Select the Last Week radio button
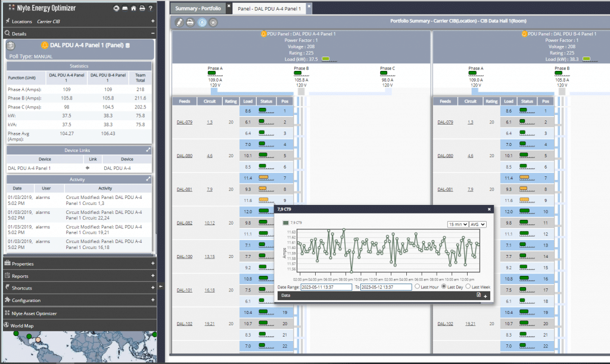This screenshot has height=364, width=610. pyautogui.click(x=468, y=287)
